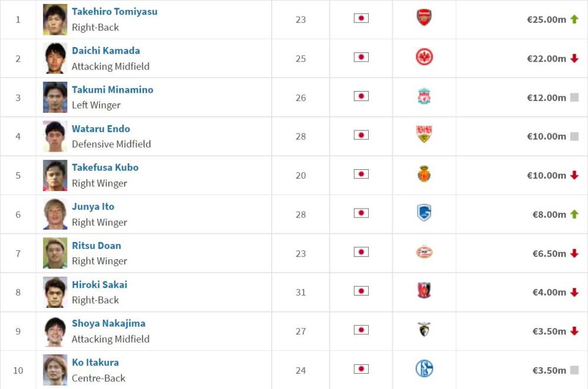Click Junya Ito's player photo
Viewport: 588px width, 389px height.
tap(55, 214)
